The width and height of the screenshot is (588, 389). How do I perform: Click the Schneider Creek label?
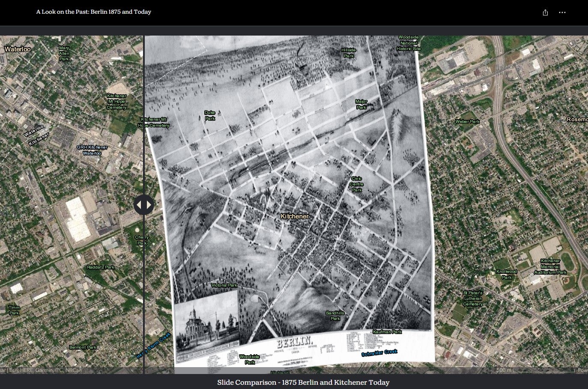click(379, 353)
